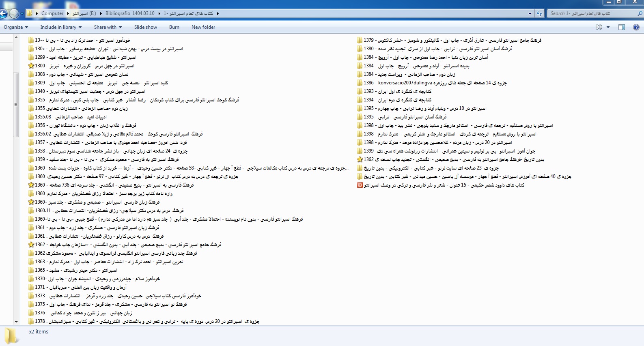Click the Forward navigation arrow button
Screen dimensions: 644x346
point(14,13)
